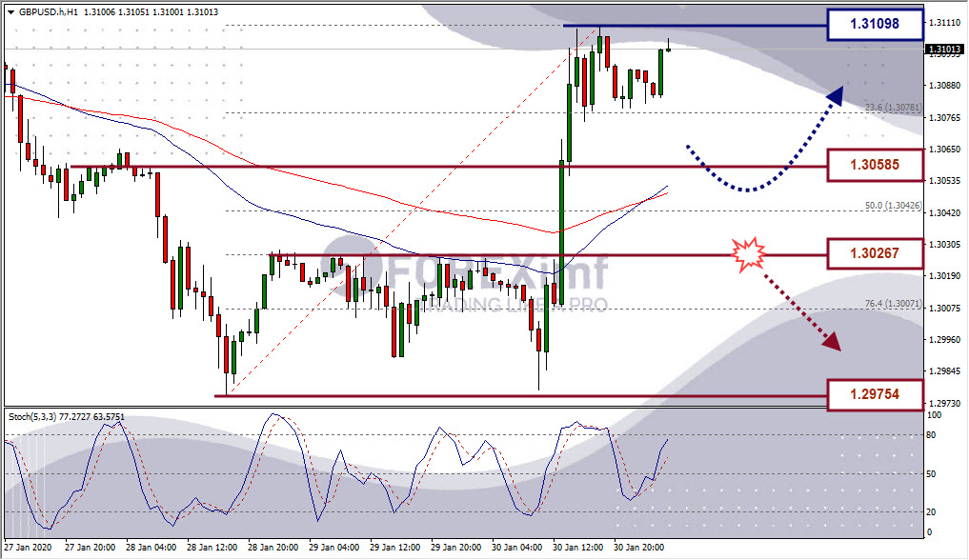Click the 28 Jan 20:00 time axis marker
This screenshot has height=560, width=969.
click(273, 548)
